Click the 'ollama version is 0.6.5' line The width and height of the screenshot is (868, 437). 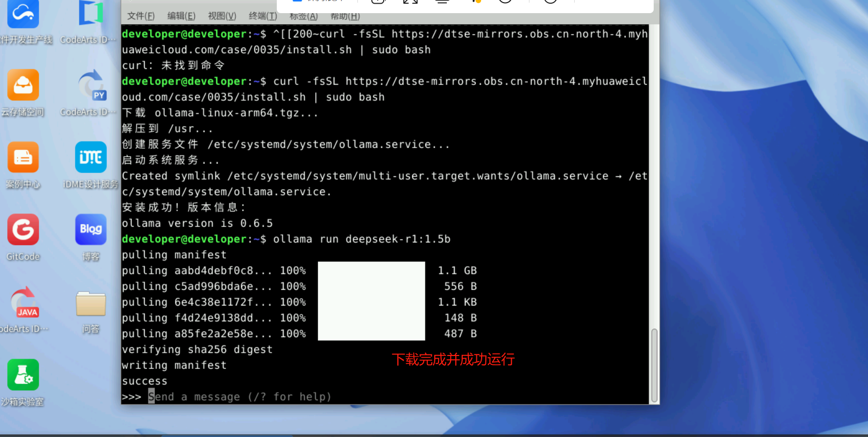click(197, 223)
